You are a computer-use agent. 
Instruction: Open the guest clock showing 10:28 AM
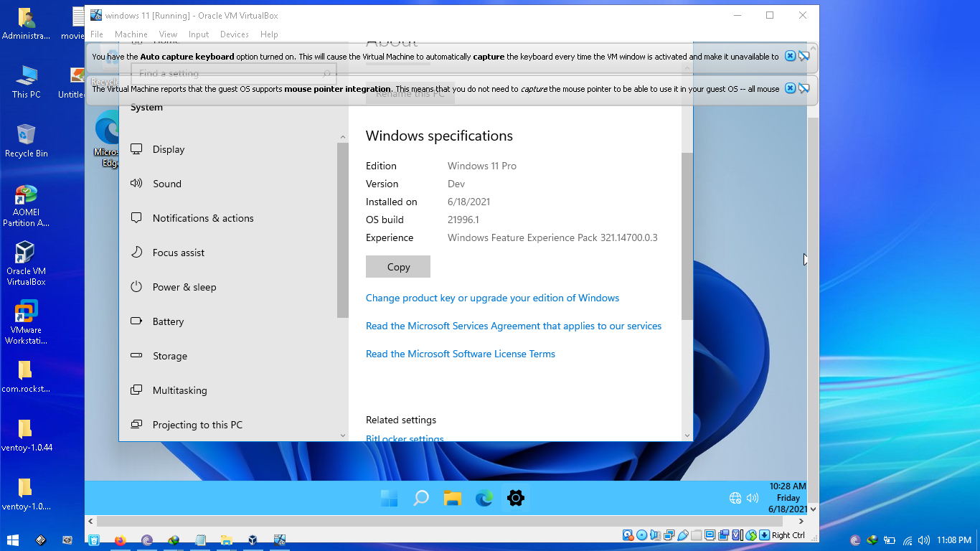coord(788,498)
